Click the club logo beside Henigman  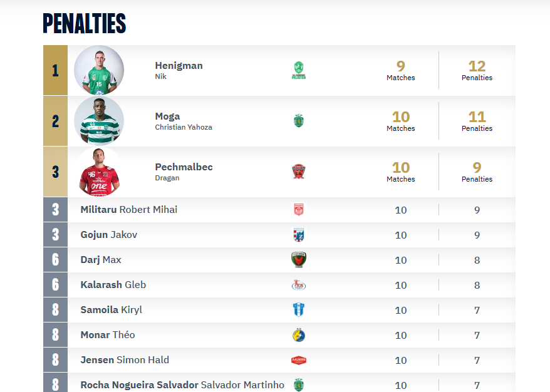(299, 70)
